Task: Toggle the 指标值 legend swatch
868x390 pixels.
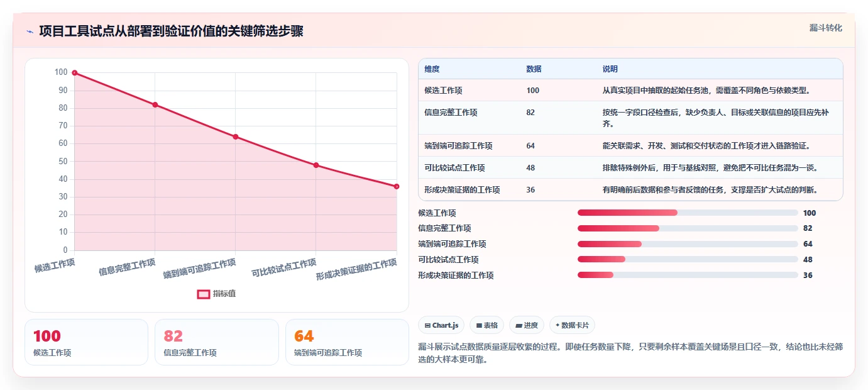Action: tap(204, 294)
